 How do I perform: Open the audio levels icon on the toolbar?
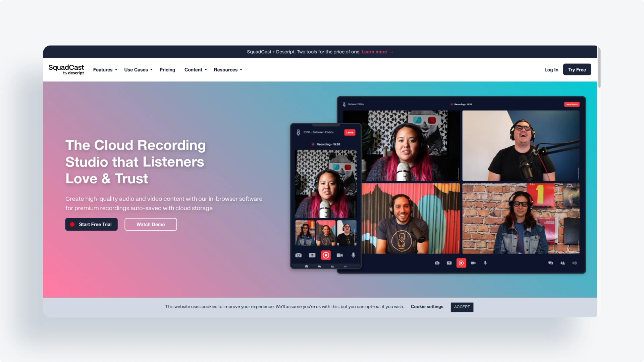pyautogui.click(x=575, y=263)
